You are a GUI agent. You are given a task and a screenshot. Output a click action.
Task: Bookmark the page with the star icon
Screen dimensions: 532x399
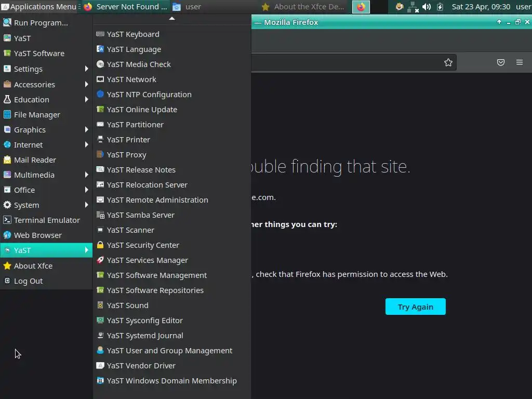click(x=448, y=62)
